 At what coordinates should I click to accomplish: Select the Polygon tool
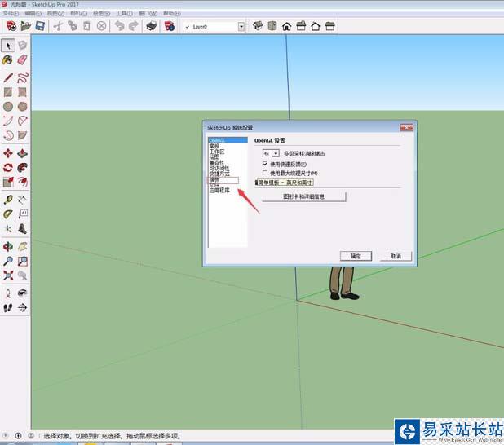[22, 106]
